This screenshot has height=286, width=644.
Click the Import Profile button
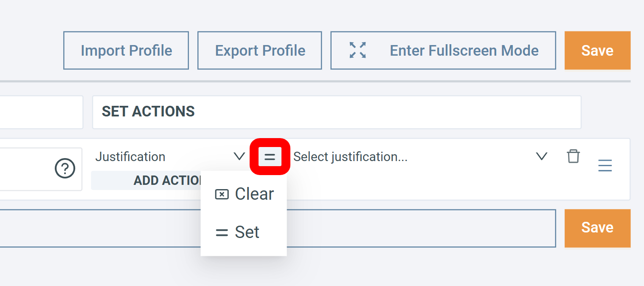pos(126,51)
